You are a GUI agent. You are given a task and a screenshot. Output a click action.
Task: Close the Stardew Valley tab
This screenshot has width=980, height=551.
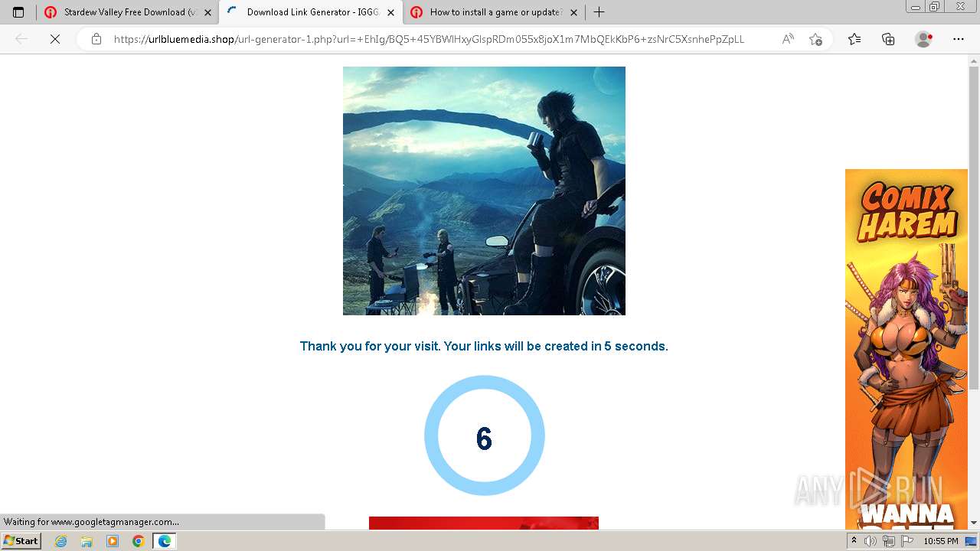click(207, 12)
